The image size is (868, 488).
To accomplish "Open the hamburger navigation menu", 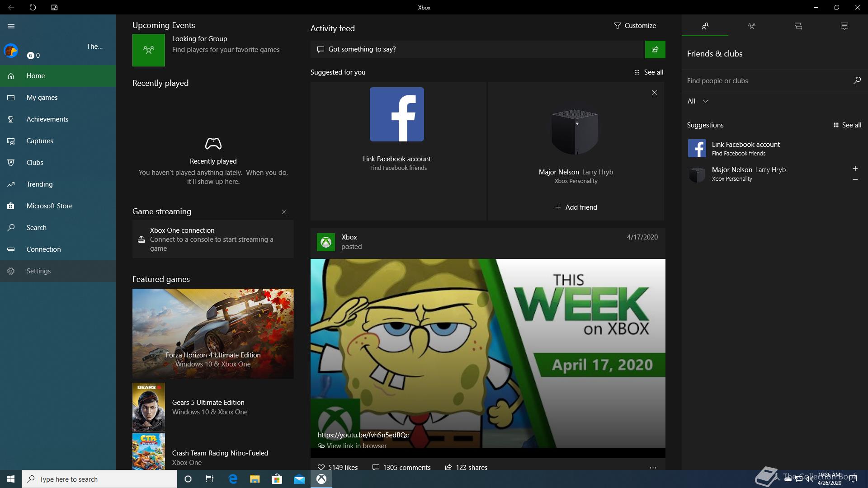I will [11, 26].
